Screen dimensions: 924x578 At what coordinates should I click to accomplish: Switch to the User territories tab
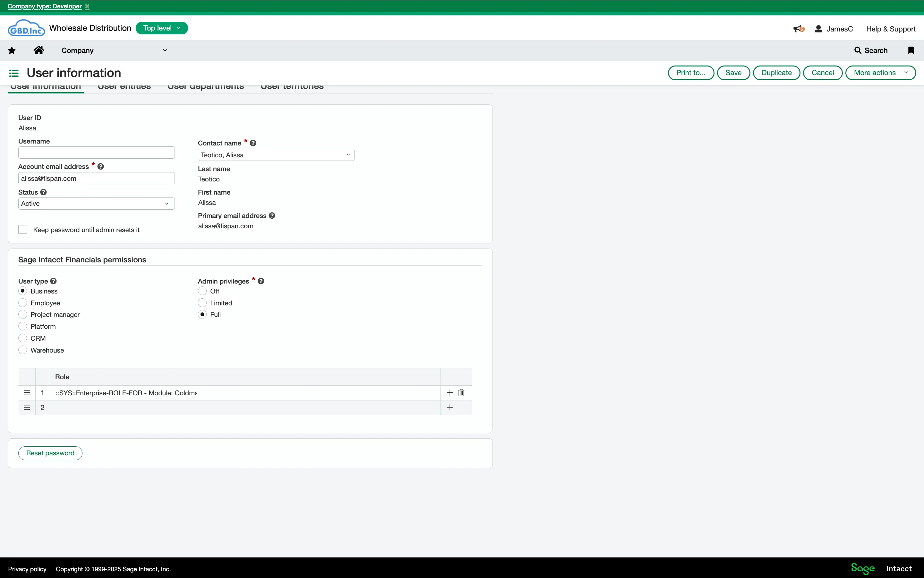[x=292, y=87]
